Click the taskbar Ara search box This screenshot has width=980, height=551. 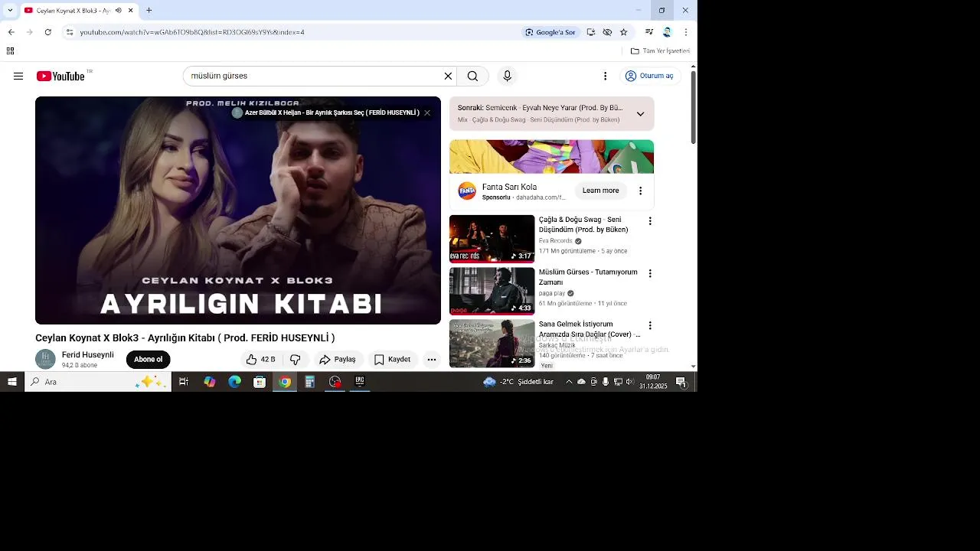pyautogui.click(x=98, y=382)
